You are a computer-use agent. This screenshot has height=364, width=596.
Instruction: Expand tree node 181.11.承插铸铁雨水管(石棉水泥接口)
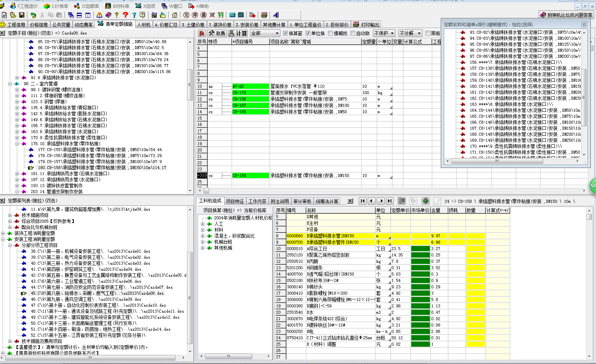click(17, 174)
